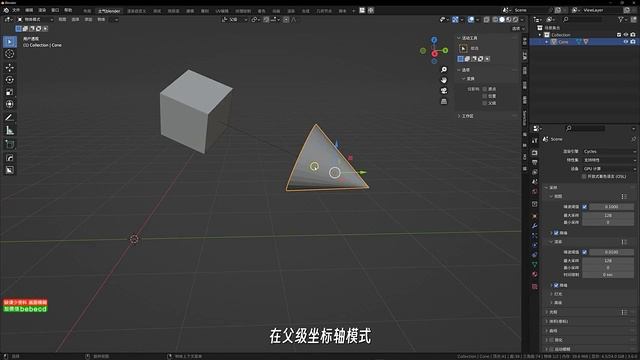The width and height of the screenshot is (640, 360).
Task: Uncheck the Collection exclude checkbox in outliner
Action: pos(619,35)
